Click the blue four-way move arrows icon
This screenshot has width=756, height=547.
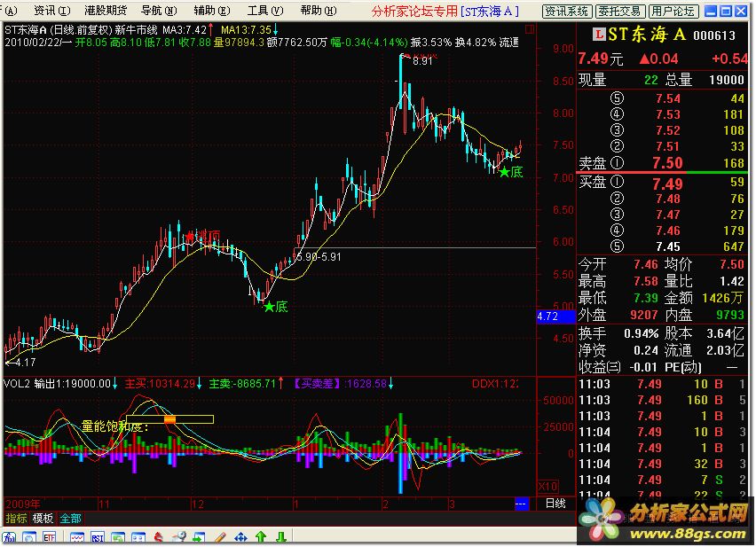pos(240,538)
